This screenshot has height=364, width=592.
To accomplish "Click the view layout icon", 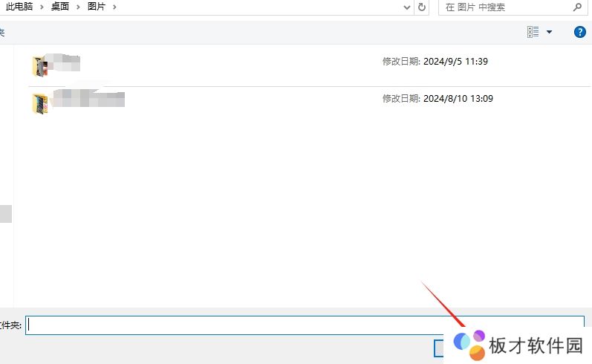I will point(533,32).
